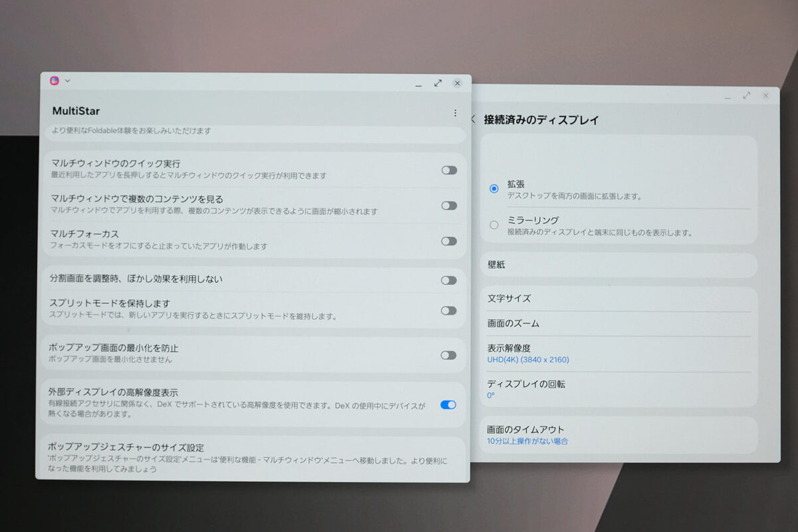This screenshot has height=532, width=798.
Task: Click the timeout value 10分以上操作がない場合
Action: tap(527, 441)
